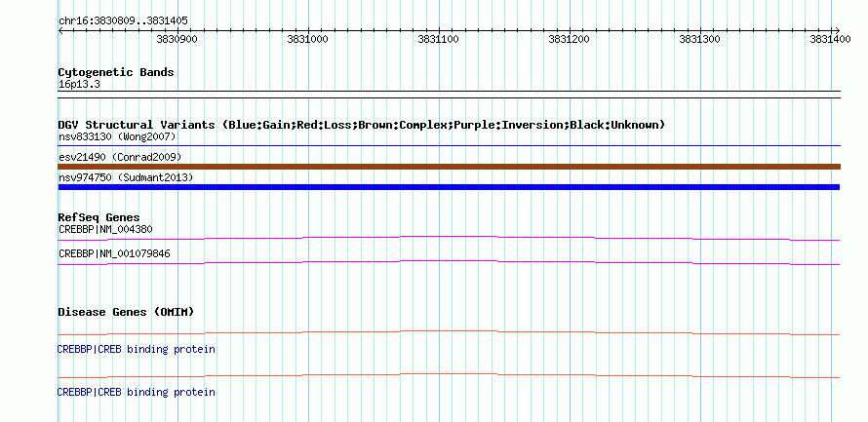
Task: Click the 3831300 ruler tick label
Action: point(699,39)
